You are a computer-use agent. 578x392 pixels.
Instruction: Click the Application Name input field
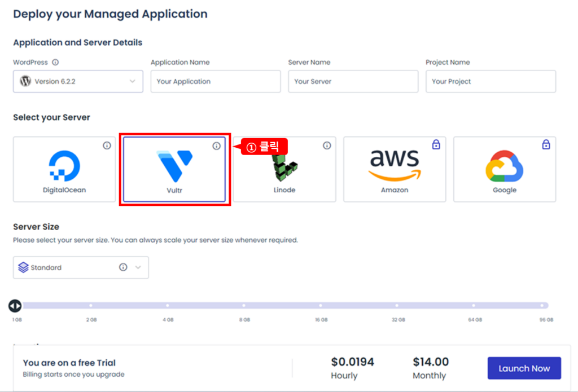click(x=216, y=81)
